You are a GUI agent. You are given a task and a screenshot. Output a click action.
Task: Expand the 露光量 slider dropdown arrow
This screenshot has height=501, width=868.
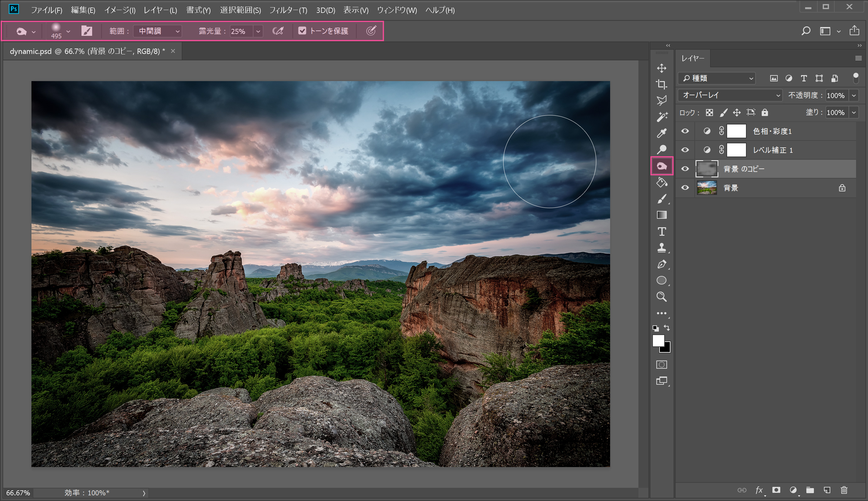point(258,31)
